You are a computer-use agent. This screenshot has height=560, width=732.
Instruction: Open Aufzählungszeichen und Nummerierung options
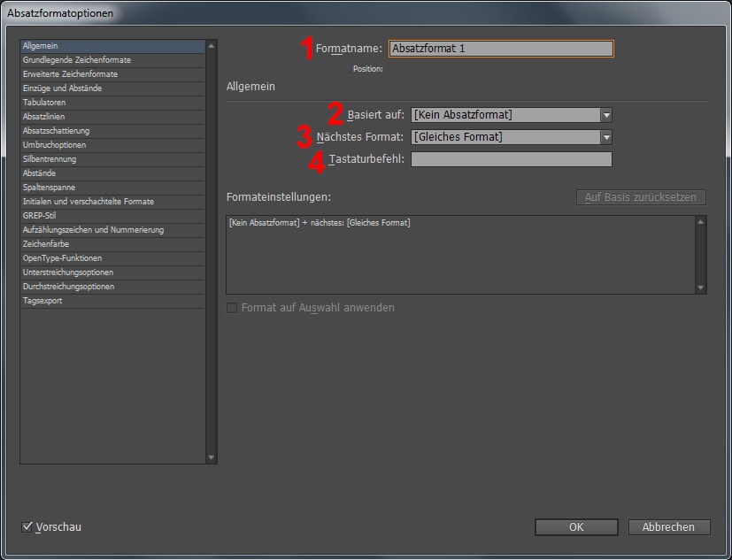point(93,230)
